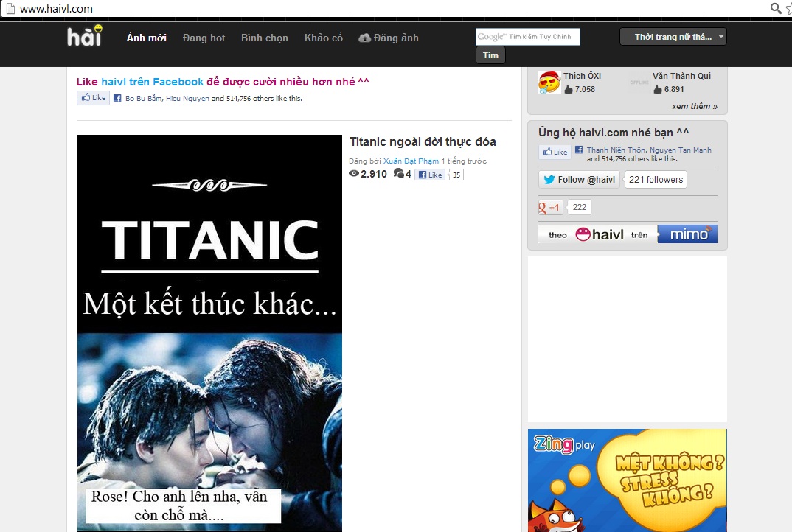Open the haivl trên Facebook link
792x532 pixels.
[152, 82]
